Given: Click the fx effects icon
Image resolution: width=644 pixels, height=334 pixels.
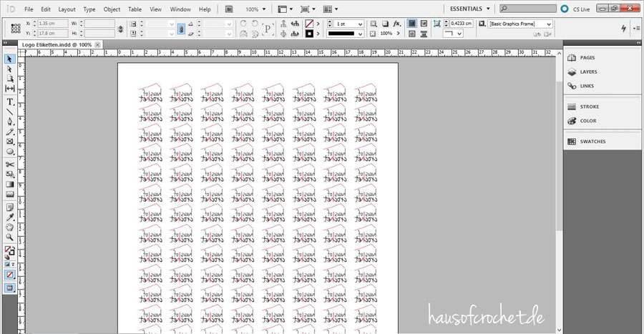Looking at the screenshot, I should (x=396, y=24).
